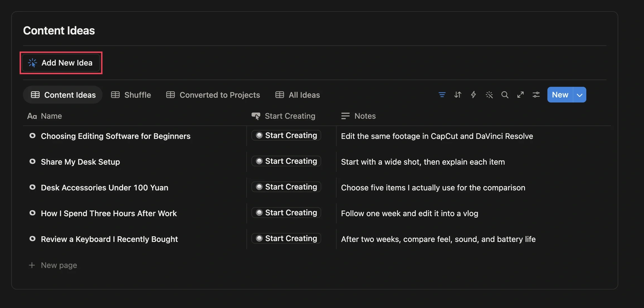The image size is (644, 308).
Task: Click Start Creating for Share My Desk Setup
Action: pos(286,161)
